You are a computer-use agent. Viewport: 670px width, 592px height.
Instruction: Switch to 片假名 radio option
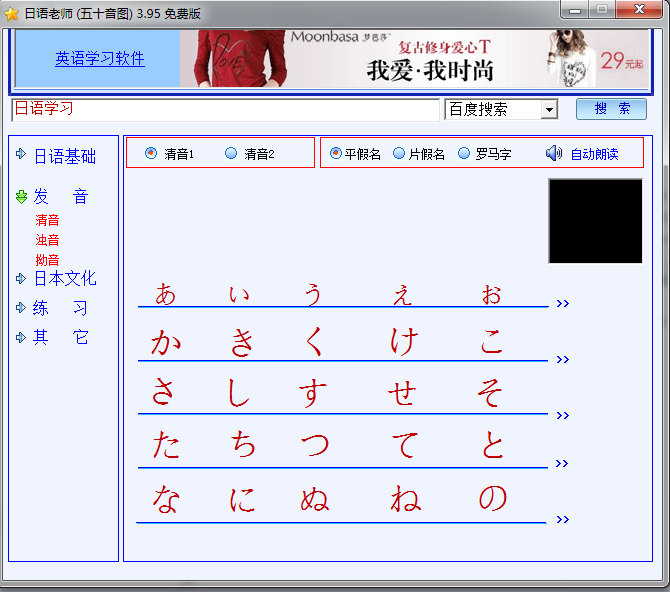pyautogui.click(x=399, y=153)
